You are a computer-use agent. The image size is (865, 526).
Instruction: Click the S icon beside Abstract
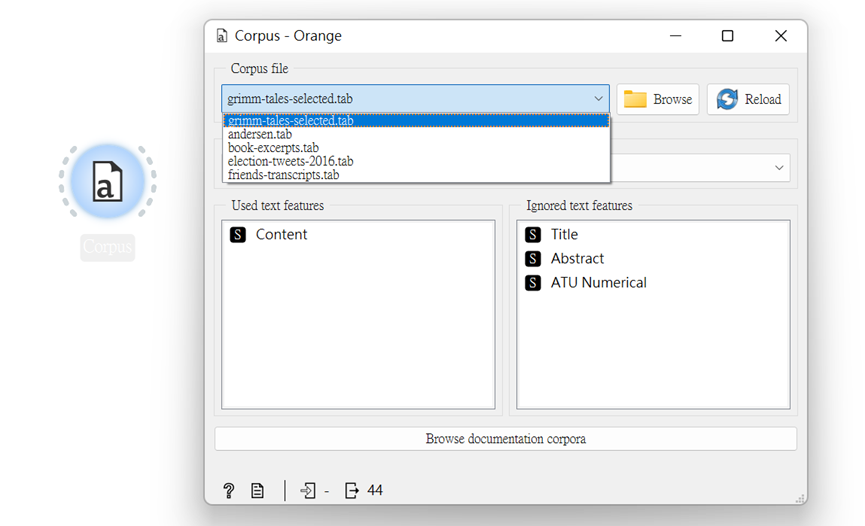pos(533,258)
